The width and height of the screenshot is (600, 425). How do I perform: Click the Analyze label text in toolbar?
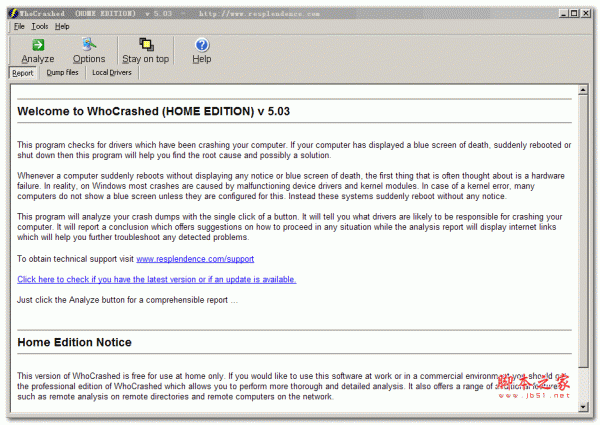(38, 59)
